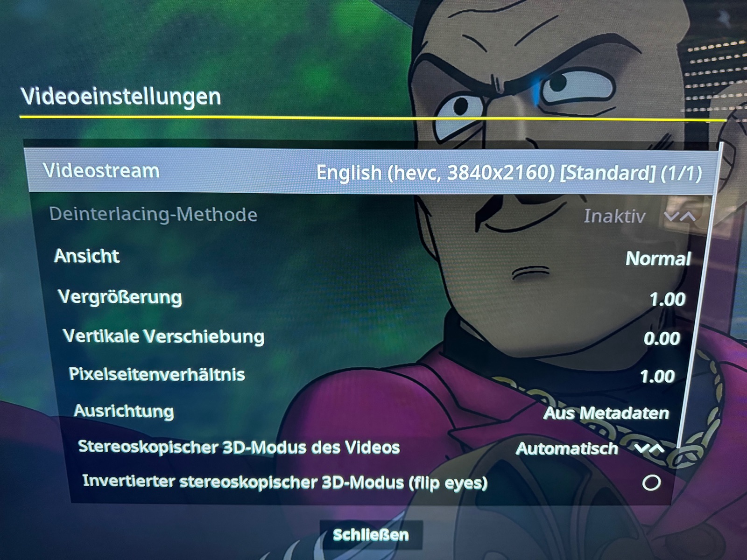Select the Vergrößerung setting label

pyautogui.click(x=120, y=297)
